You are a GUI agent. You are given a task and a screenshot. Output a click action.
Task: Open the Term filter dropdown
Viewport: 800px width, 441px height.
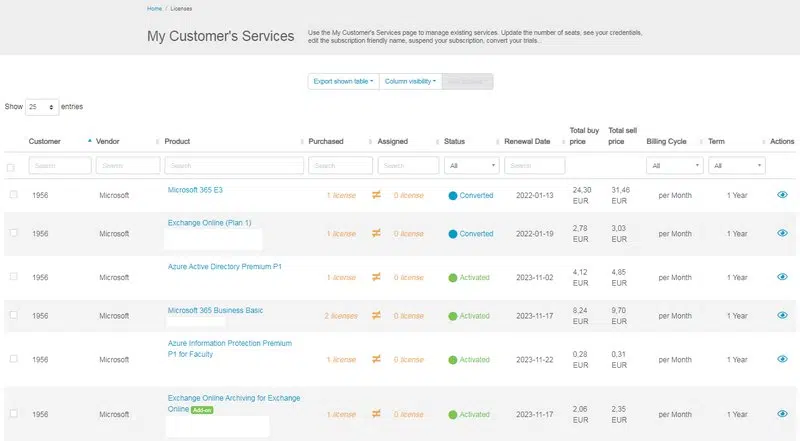tap(737, 165)
